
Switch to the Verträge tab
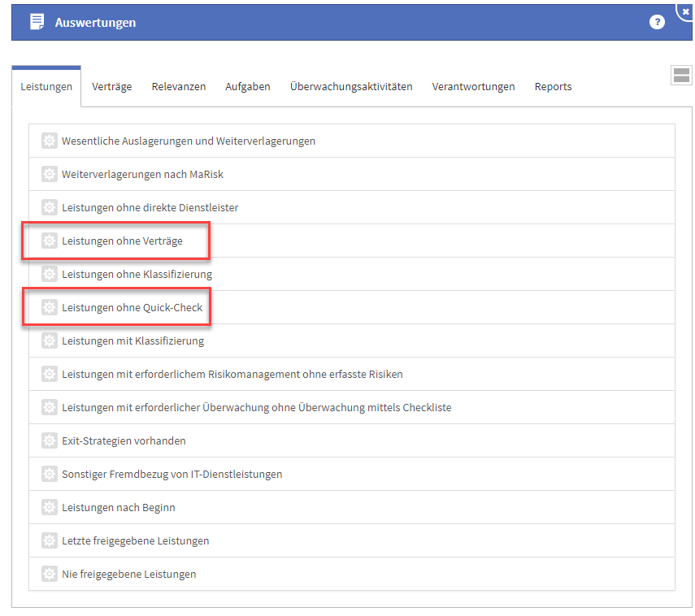tap(111, 87)
